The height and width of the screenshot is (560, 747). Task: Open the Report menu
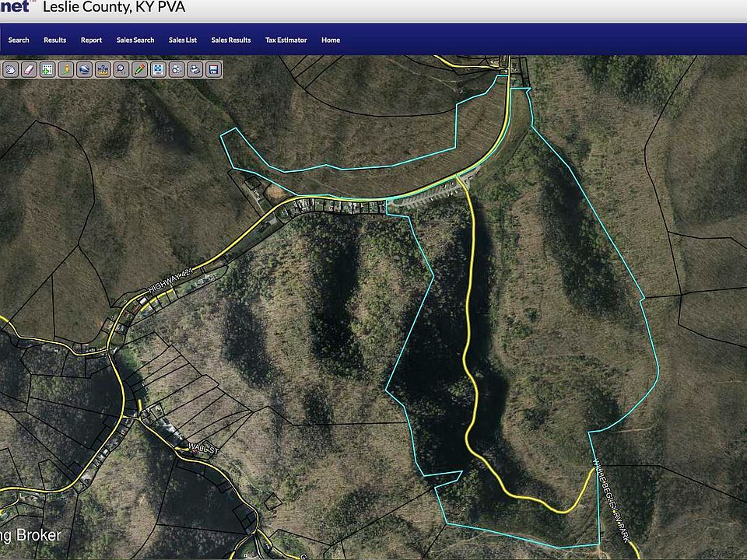91,40
